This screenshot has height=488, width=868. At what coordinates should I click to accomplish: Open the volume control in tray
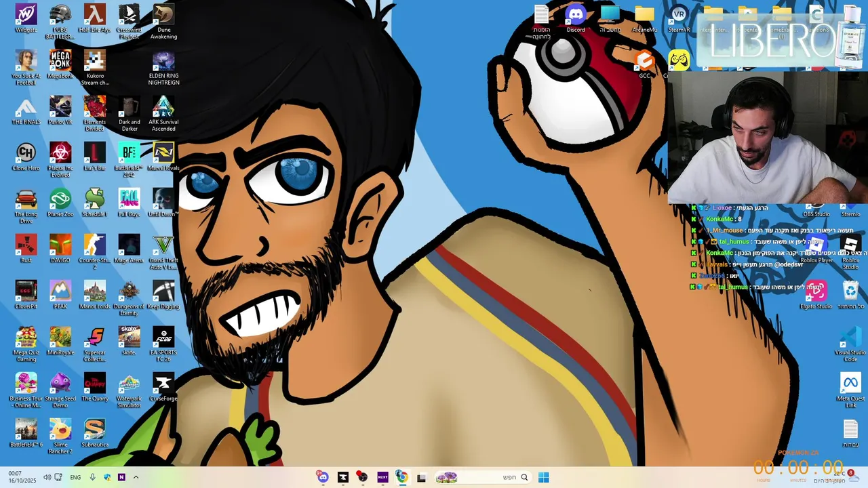pos(47,477)
